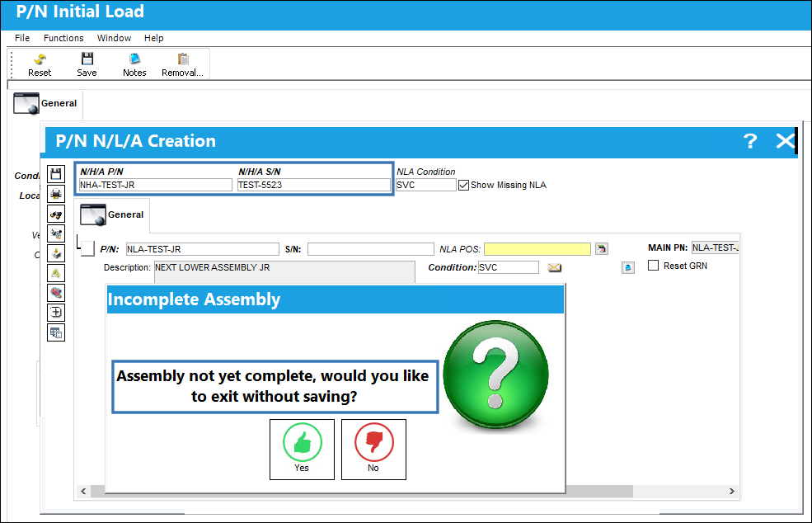Click the printer icon in sidebar
Image resolution: width=812 pixels, height=523 pixels.
[56, 194]
